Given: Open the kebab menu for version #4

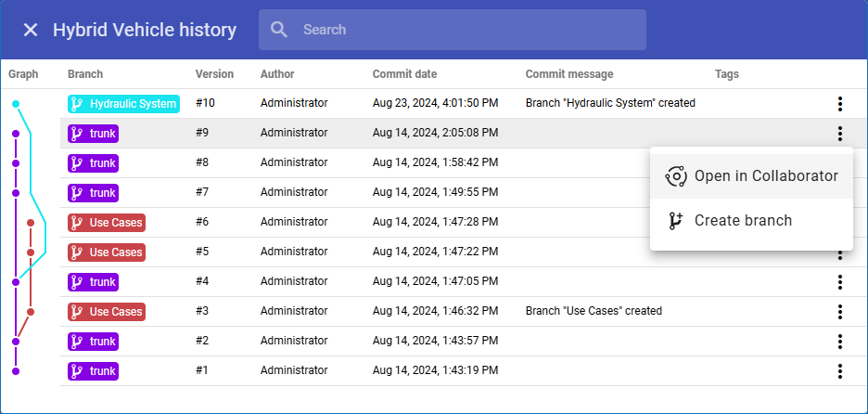Looking at the screenshot, I should click(x=839, y=282).
